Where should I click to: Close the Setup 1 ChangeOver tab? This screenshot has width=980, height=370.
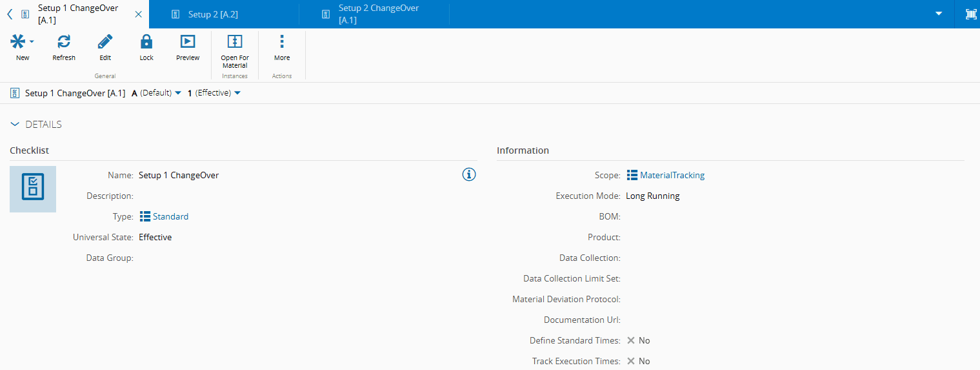coord(138,14)
